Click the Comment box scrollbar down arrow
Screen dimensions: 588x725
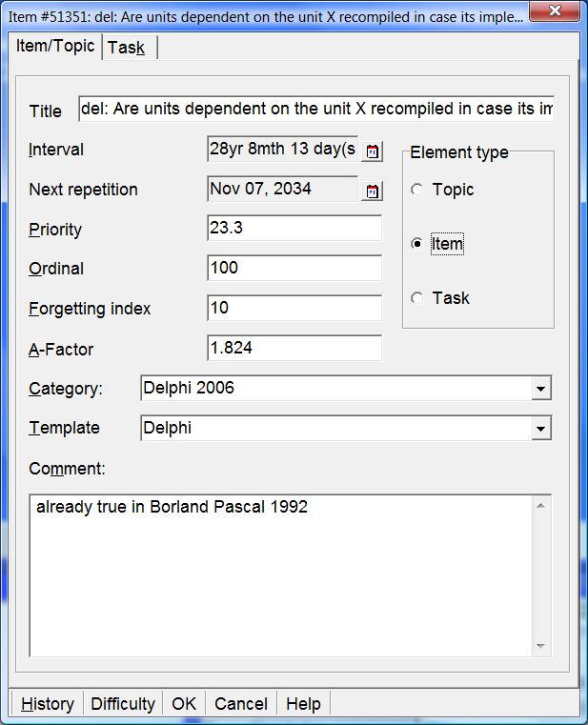(x=540, y=646)
